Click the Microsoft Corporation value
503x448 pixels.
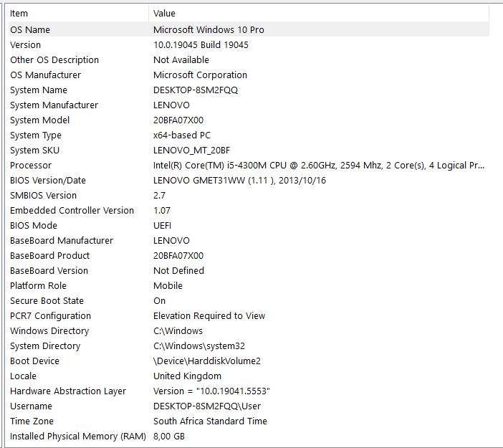[x=200, y=75]
